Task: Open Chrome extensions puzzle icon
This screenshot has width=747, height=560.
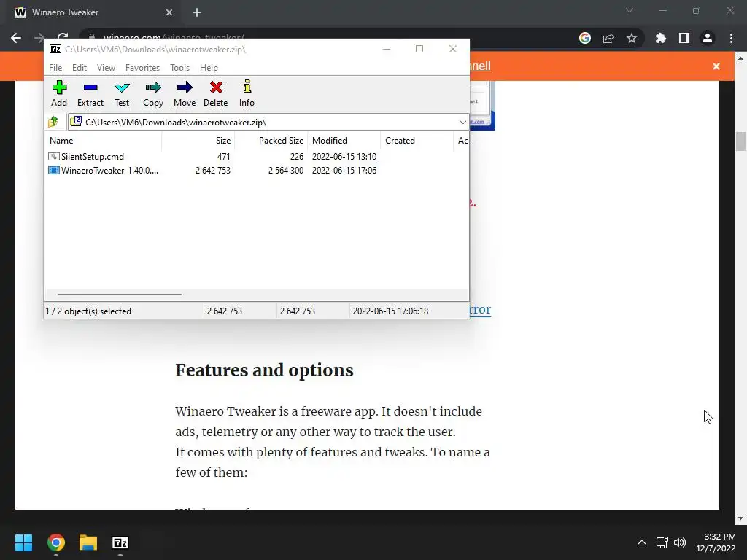Action: [x=661, y=38]
